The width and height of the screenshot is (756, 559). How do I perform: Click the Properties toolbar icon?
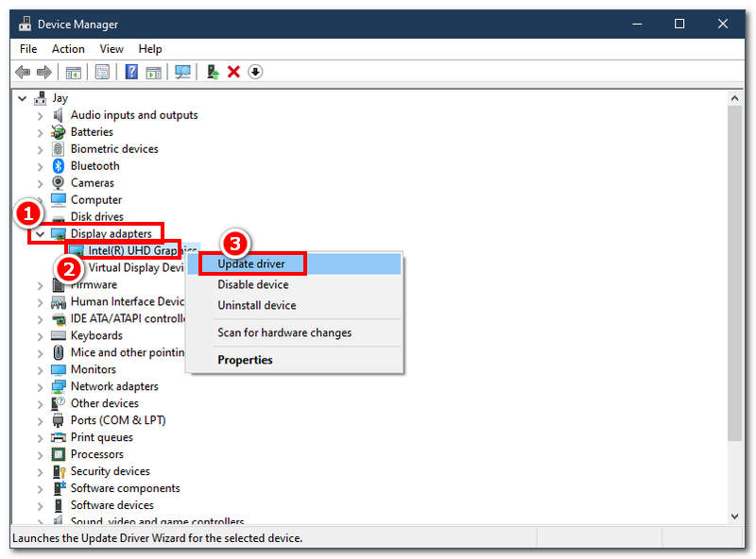coord(102,72)
